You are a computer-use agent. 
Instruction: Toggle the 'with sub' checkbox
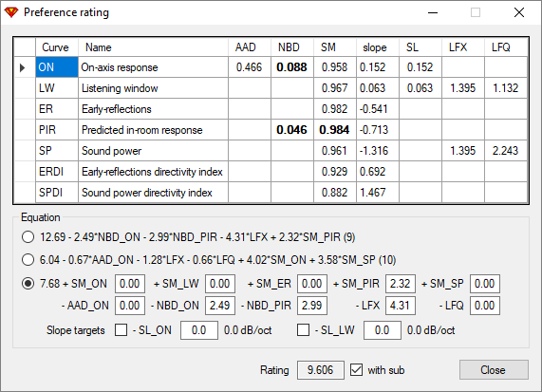[x=356, y=370]
